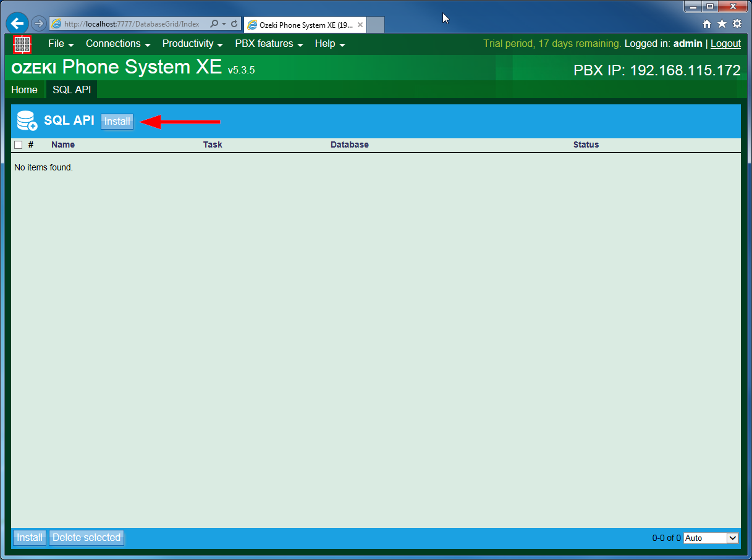Click the browser home icon
Viewport: 752px width, 560px height.
pos(707,23)
